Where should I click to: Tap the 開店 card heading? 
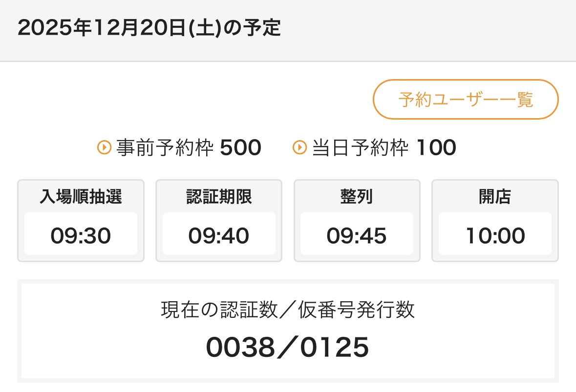pos(495,197)
